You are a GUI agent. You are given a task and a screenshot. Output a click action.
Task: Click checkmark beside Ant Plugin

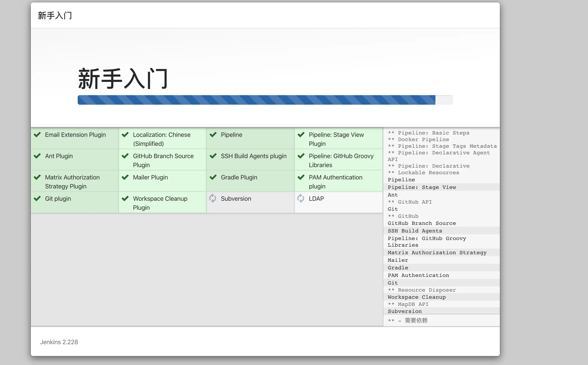pyautogui.click(x=37, y=156)
